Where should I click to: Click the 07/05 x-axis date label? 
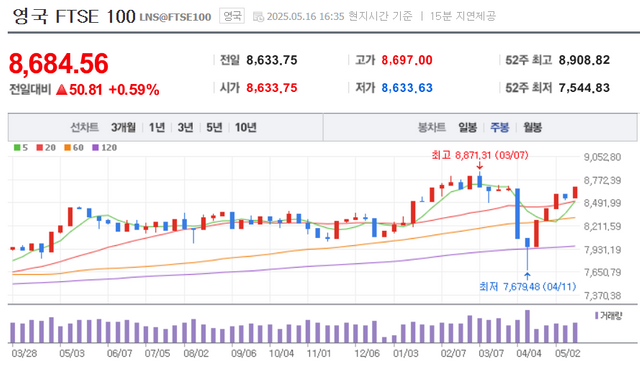158,353
